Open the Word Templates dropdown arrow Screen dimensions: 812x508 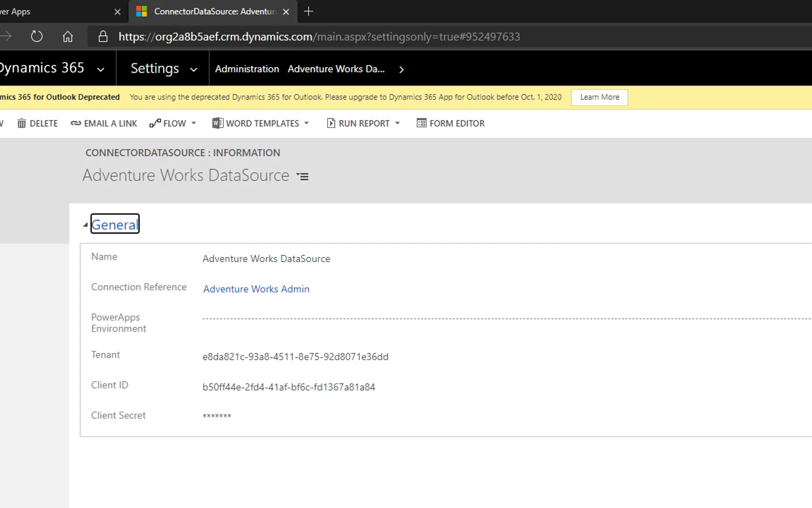tap(307, 123)
